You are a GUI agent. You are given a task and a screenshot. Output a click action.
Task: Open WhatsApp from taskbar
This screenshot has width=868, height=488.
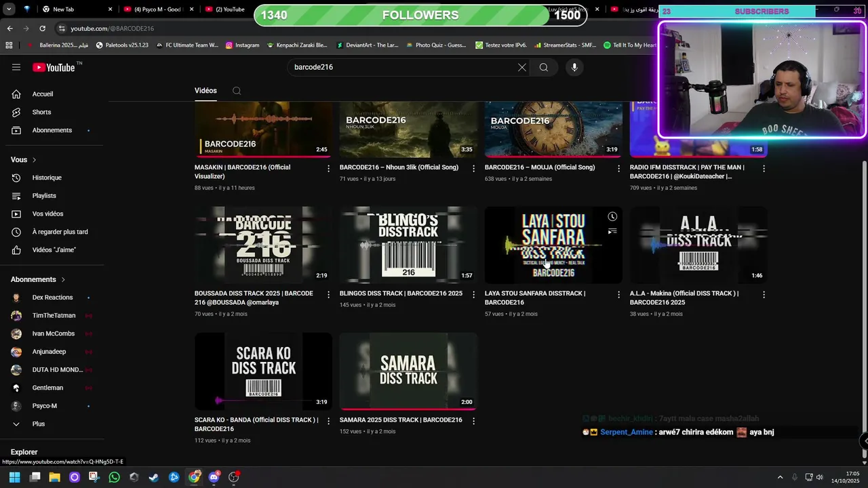tap(114, 477)
